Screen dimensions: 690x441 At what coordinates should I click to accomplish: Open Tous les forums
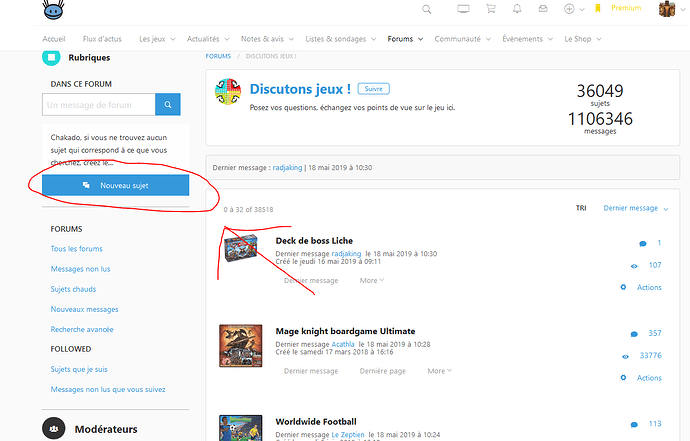77,249
